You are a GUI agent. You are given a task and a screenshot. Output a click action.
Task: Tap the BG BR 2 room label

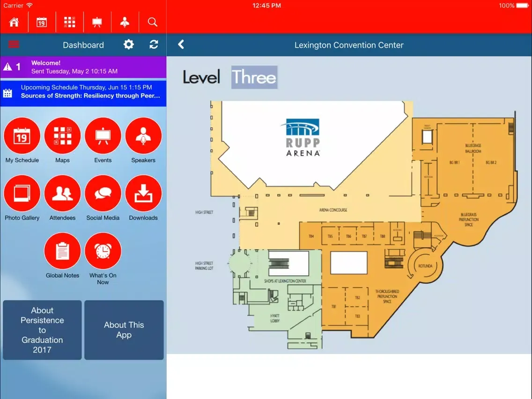pos(491,163)
